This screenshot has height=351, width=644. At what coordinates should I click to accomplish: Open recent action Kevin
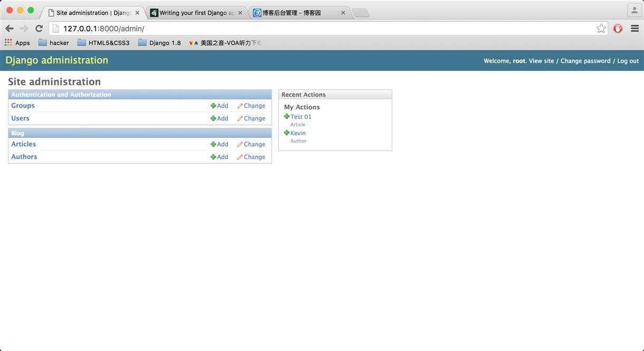[298, 133]
